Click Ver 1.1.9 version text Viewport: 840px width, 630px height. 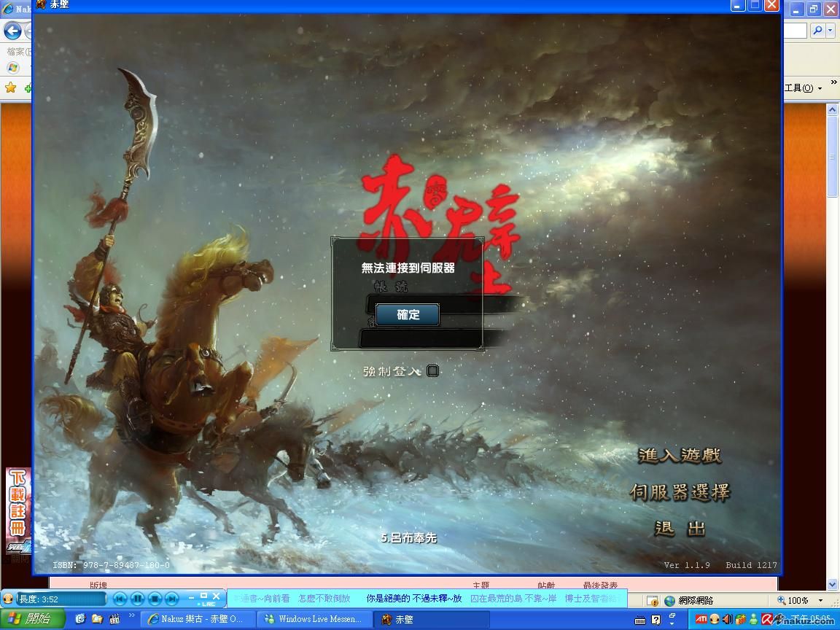687,565
